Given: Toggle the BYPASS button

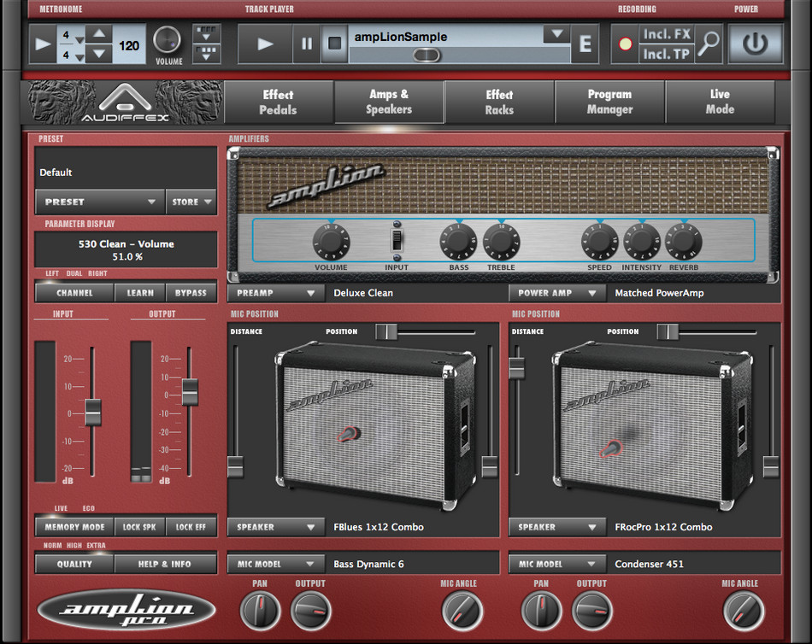Looking at the screenshot, I should coord(191,293).
